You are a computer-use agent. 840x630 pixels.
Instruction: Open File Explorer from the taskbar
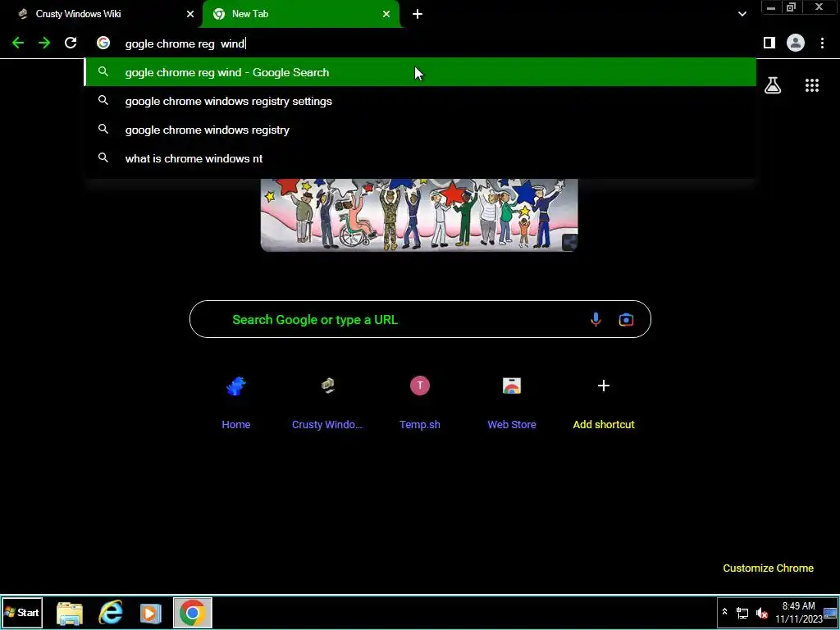coord(70,612)
